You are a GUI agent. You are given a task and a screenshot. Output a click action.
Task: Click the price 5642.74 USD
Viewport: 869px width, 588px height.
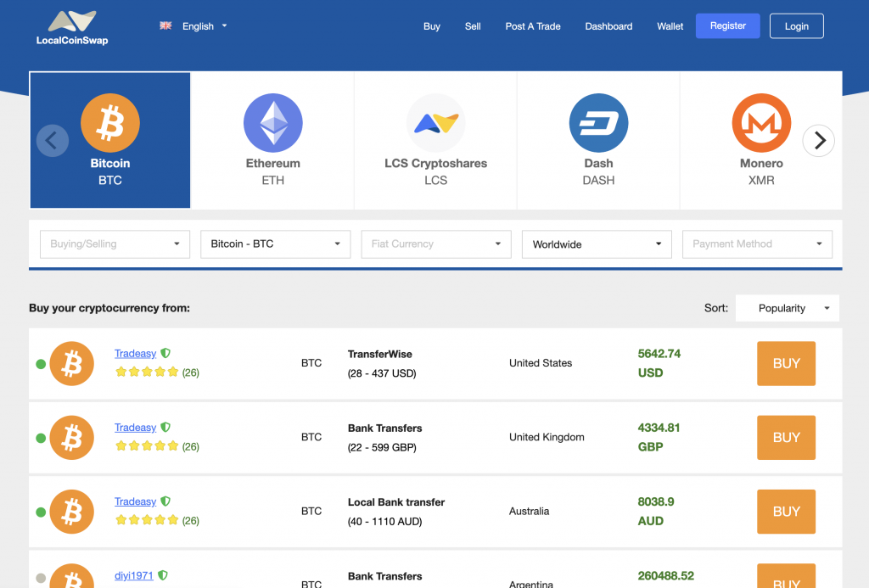coord(659,363)
